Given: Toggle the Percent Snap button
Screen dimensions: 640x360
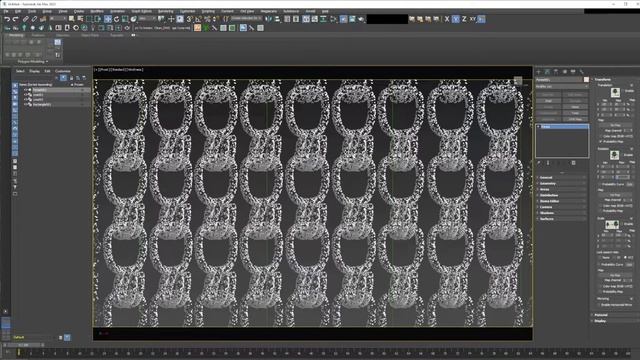Looking at the screenshot, I should tap(207, 19).
